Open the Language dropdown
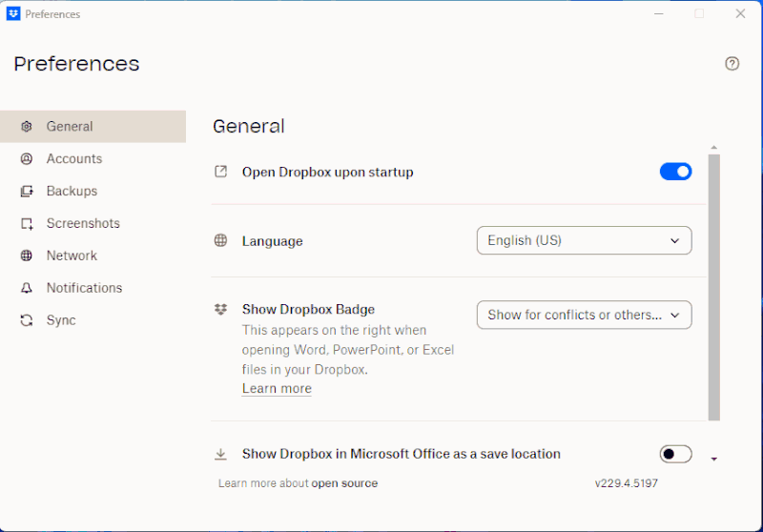 pos(584,240)
